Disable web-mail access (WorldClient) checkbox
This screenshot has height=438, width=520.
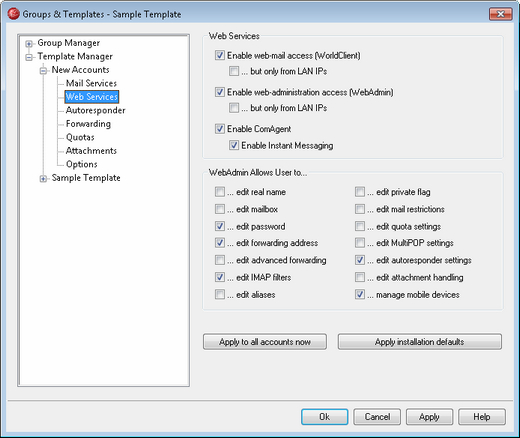point(220,55)
